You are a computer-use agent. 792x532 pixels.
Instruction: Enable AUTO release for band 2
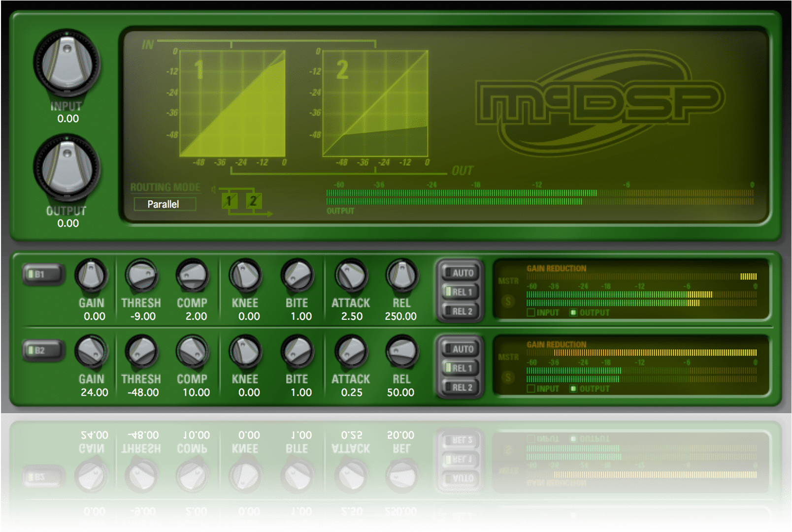point(460,349)
